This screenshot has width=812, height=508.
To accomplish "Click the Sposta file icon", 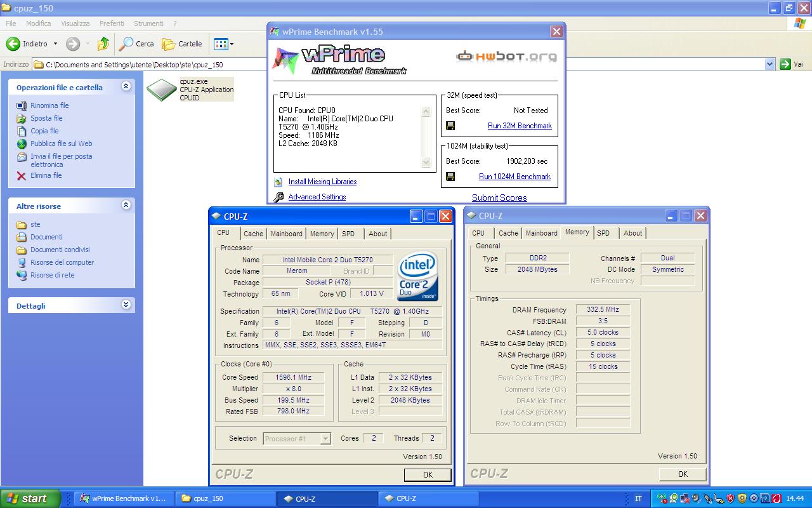I will 22,118.
